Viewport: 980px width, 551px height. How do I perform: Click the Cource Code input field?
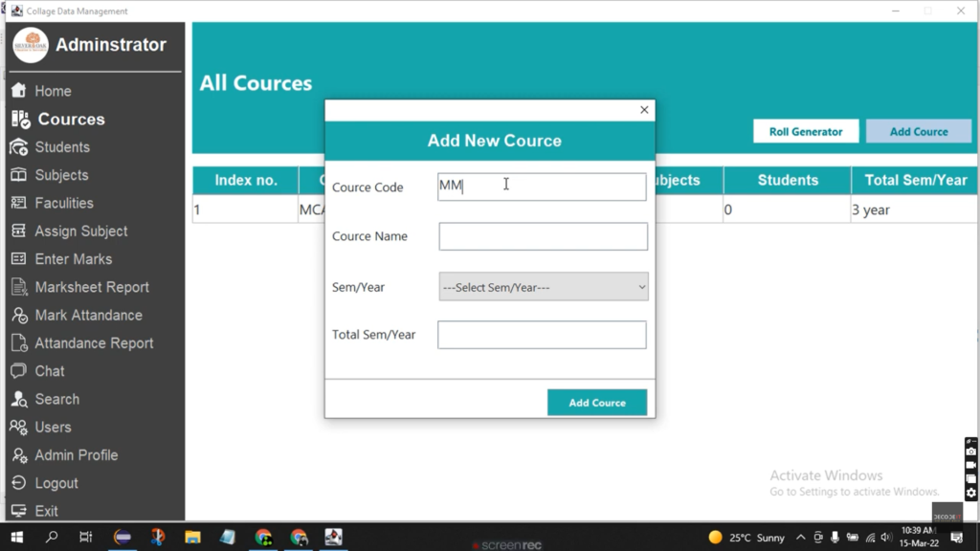(x=542, y=187)
